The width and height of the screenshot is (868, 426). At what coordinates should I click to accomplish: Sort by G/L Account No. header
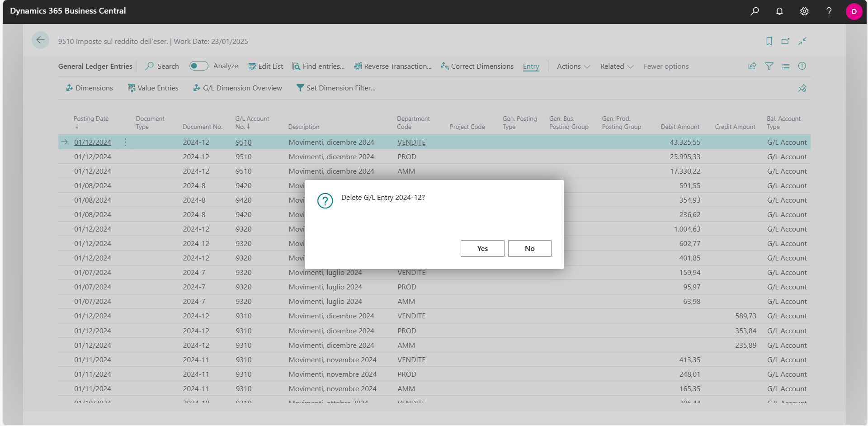(252, 123)
